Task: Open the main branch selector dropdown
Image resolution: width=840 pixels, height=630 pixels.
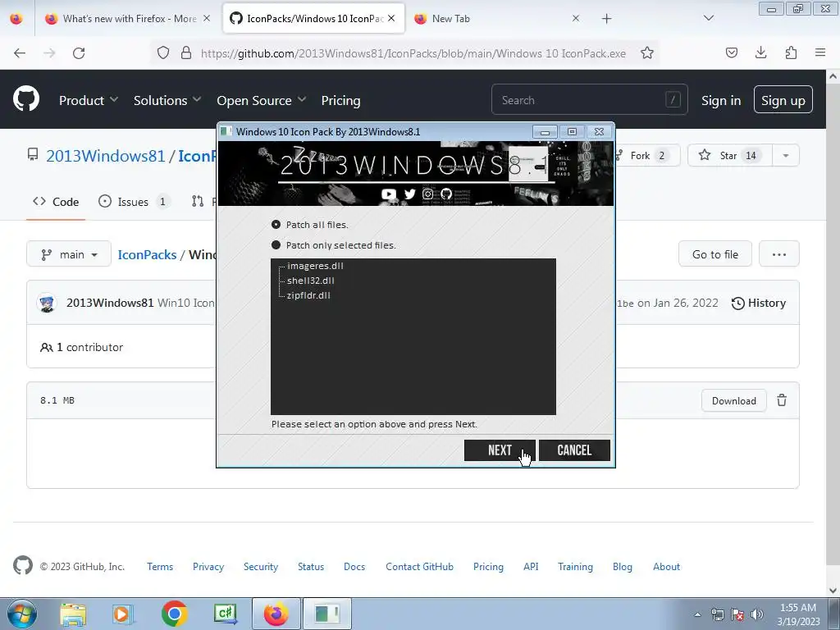Action: (x=69, y=254)
